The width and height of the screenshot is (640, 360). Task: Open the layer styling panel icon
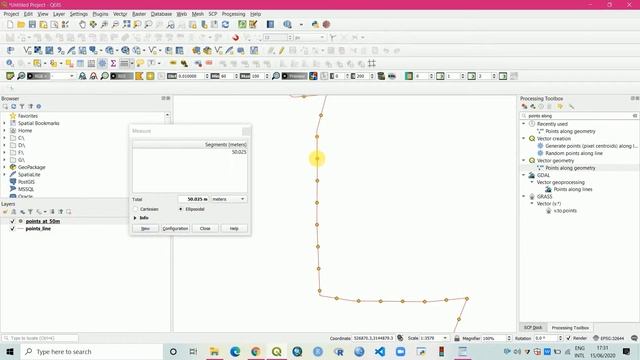coord(5,212)
